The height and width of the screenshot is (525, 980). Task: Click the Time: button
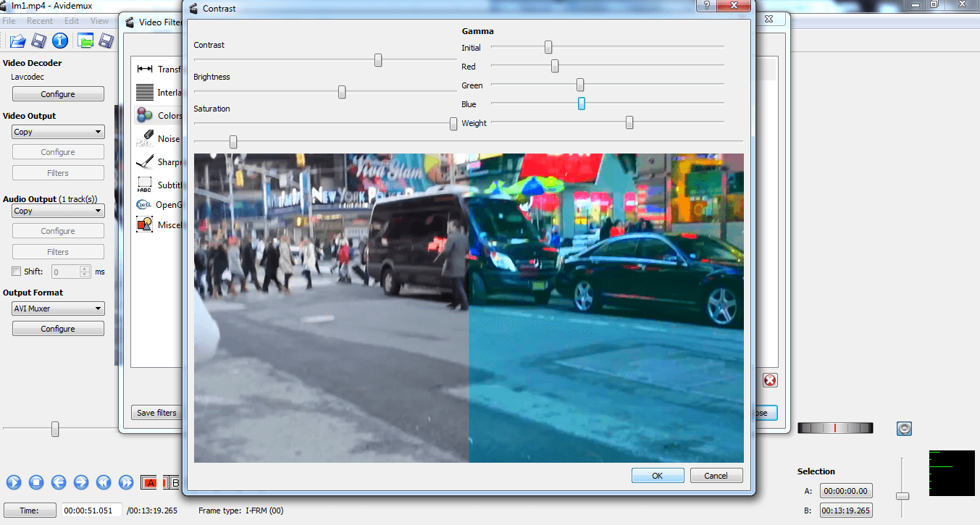tap(30, 511)
